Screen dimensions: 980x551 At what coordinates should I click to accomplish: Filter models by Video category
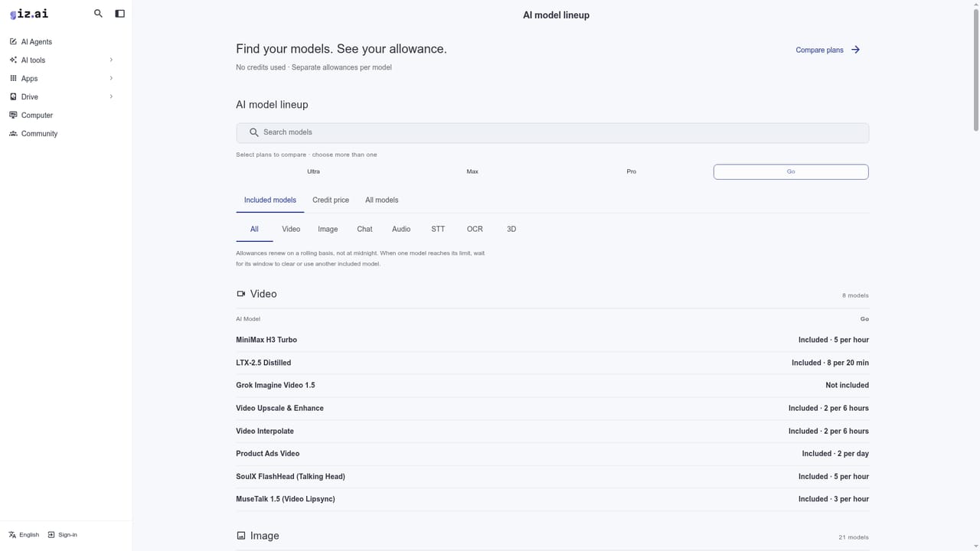[x=291, y=229]
